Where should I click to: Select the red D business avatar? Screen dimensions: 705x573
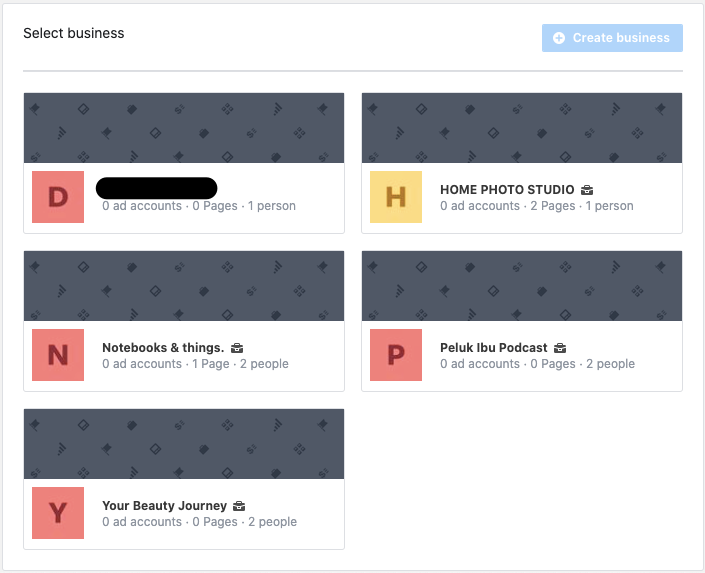58,197
